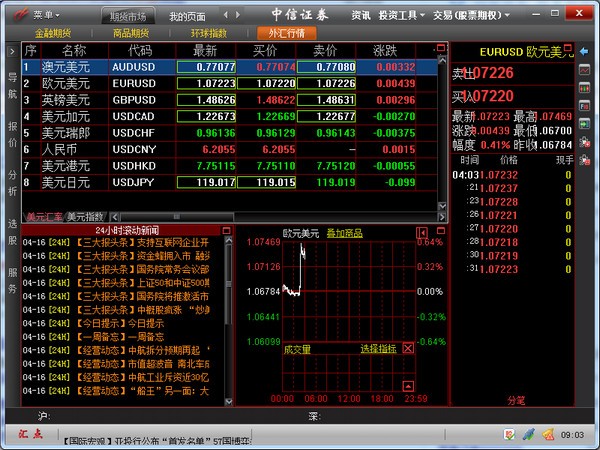The height and width of the screenshot is (450, 600).
Task: Click quote table horizontal scroll-right arrow
Action: [442, 217]
